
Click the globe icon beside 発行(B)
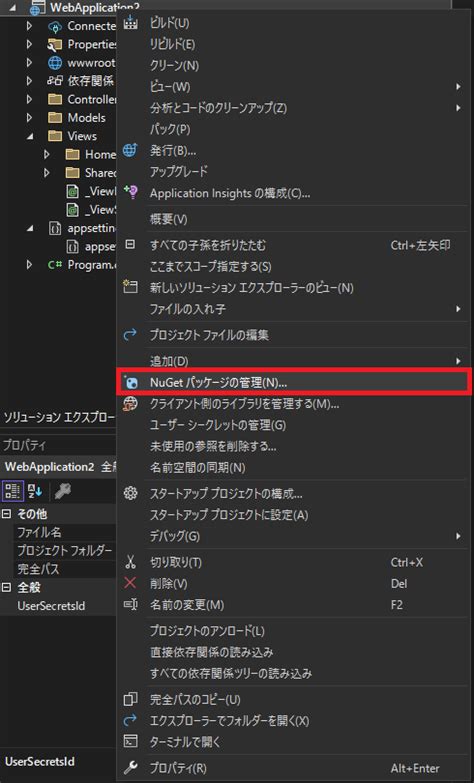tap(130, 150)
